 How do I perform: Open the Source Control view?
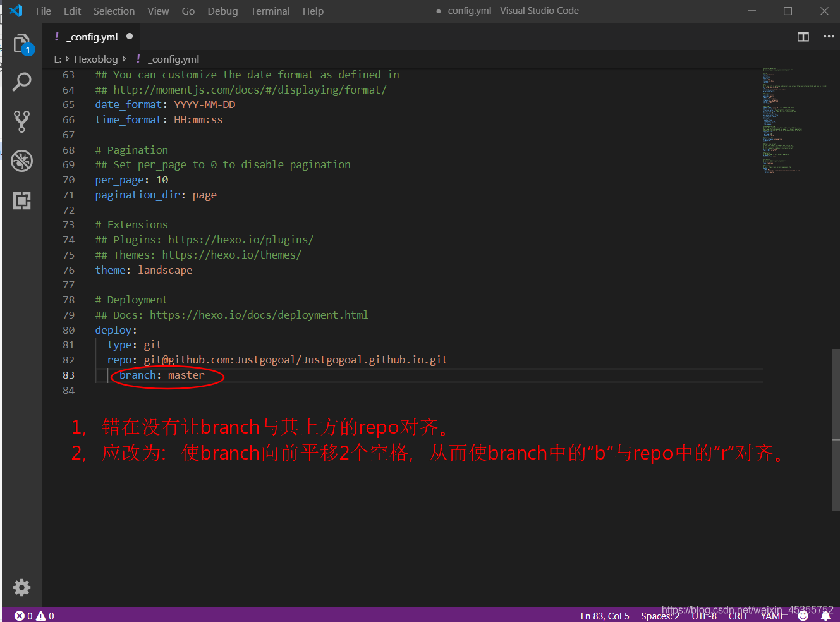(22, 121)
